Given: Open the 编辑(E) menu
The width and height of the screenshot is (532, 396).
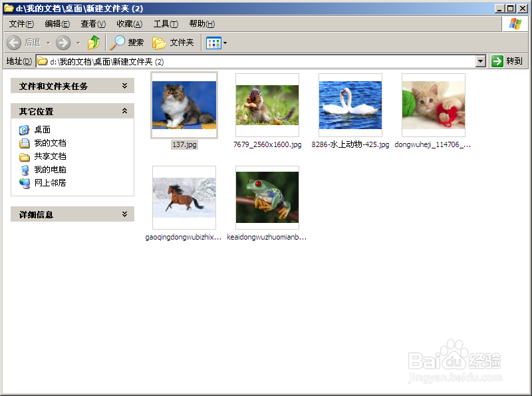Looking at the screenshot, I should (x=57, y=24).
